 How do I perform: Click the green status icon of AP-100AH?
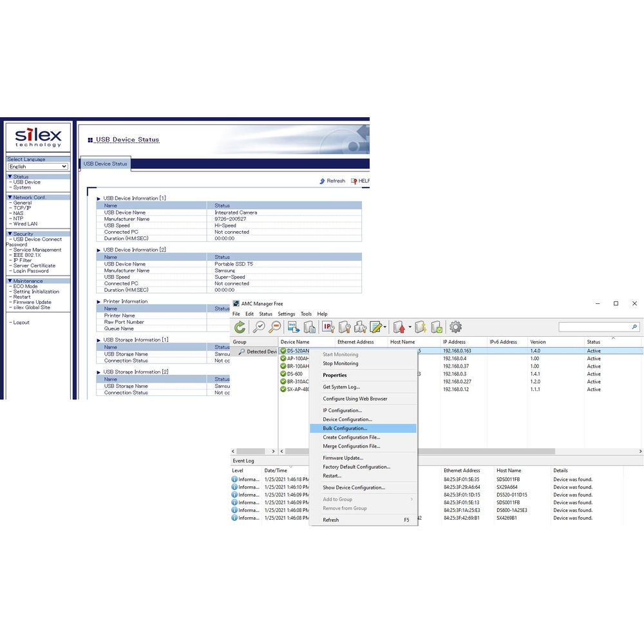283,359
